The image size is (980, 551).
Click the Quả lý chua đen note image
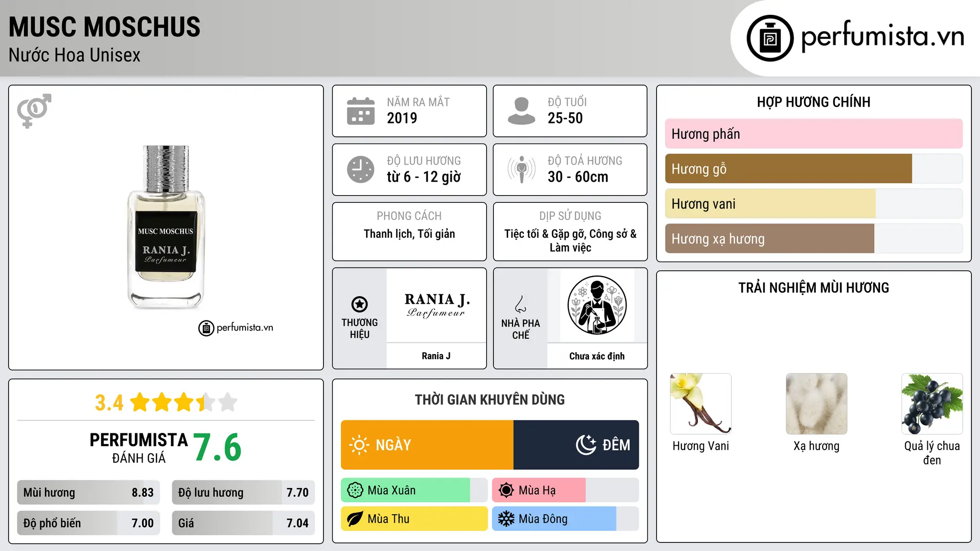click(x=932, y=404)
